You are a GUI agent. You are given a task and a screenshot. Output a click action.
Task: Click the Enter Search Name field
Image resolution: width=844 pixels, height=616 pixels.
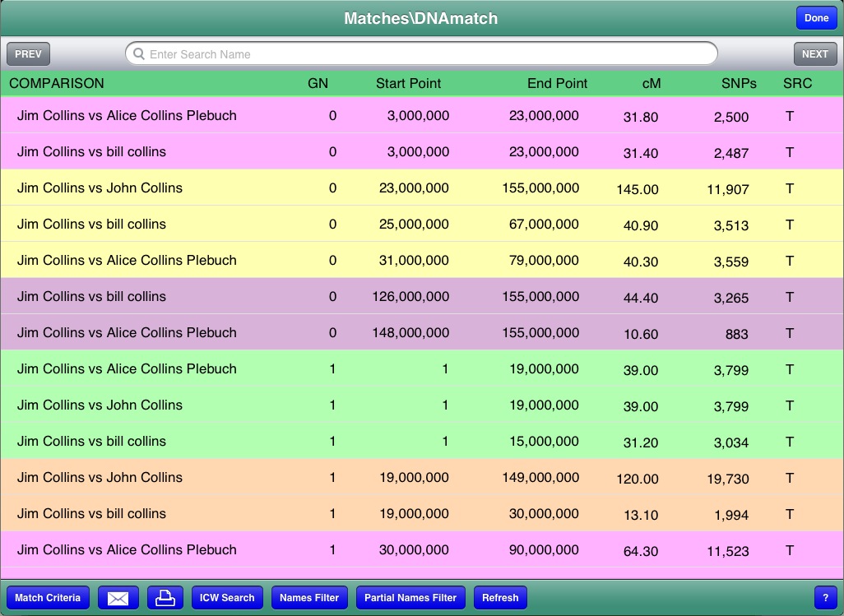pyautogui.click(x=421, y=53)
